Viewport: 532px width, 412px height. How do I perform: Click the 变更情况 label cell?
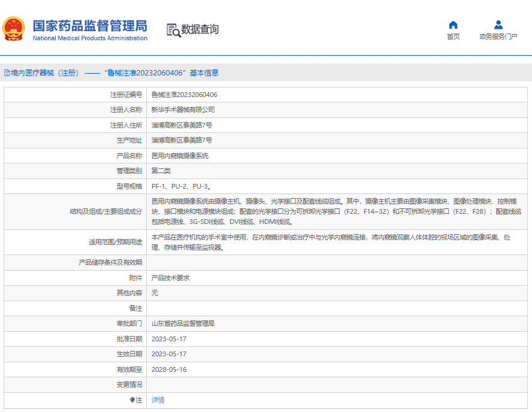(x=75, y=384)
